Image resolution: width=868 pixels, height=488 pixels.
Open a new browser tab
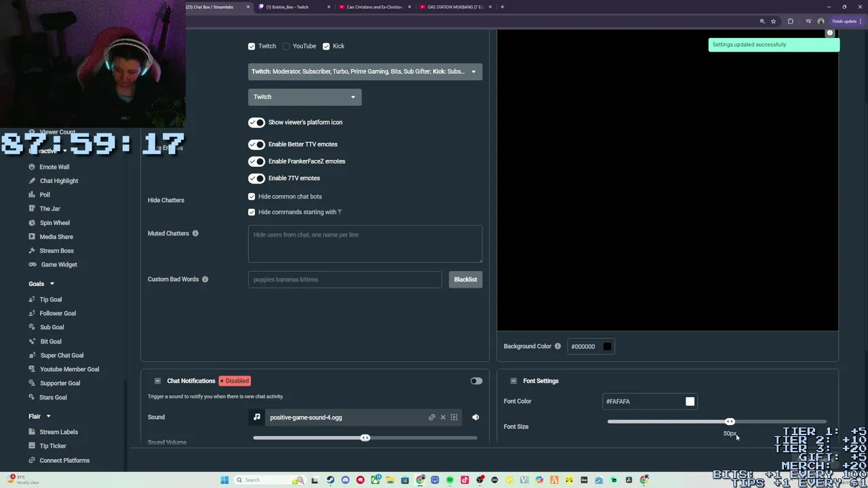(502, 7)
